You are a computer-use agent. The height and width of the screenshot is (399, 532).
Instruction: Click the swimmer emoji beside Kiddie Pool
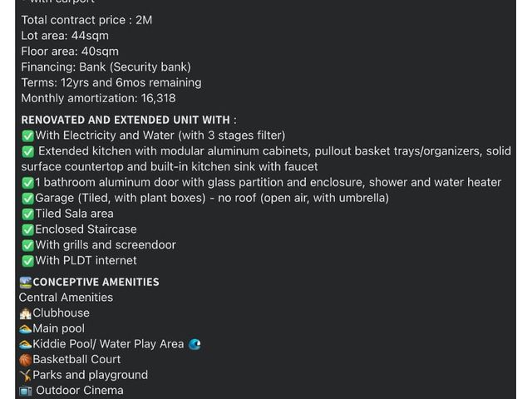click(x=26, y=345)
